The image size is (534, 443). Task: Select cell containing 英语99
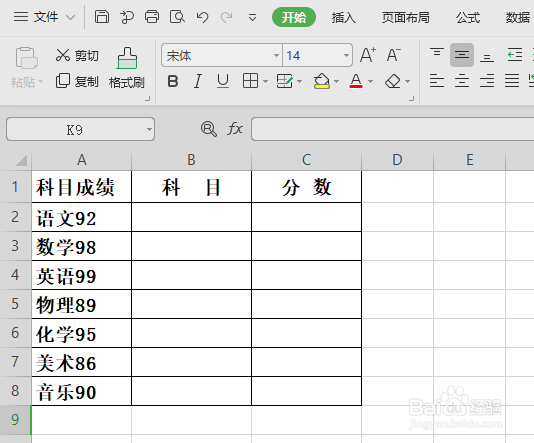81,275
